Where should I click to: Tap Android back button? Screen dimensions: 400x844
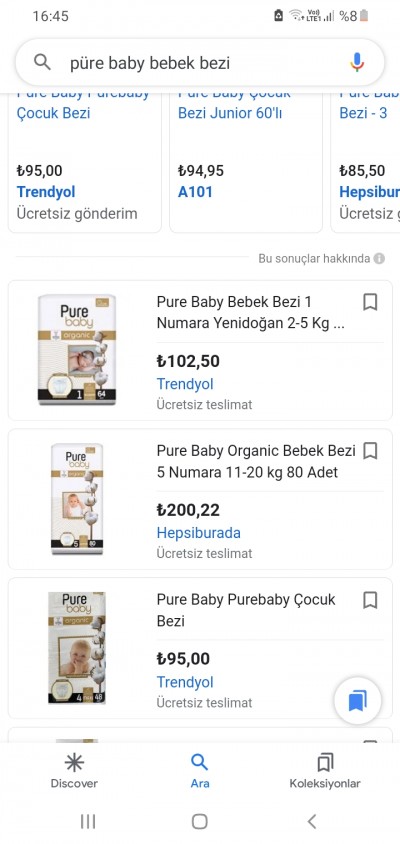coord(312,821)
